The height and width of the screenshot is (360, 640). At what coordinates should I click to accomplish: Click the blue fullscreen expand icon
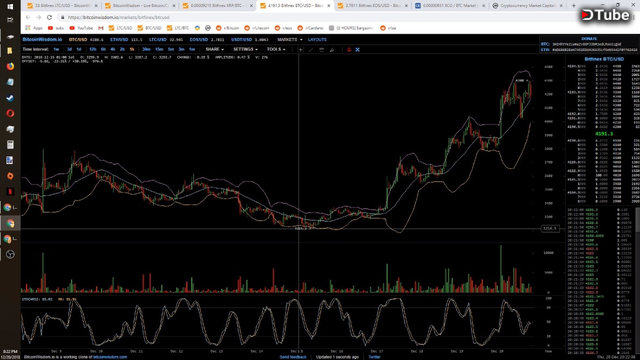click(x=358, y=49)
